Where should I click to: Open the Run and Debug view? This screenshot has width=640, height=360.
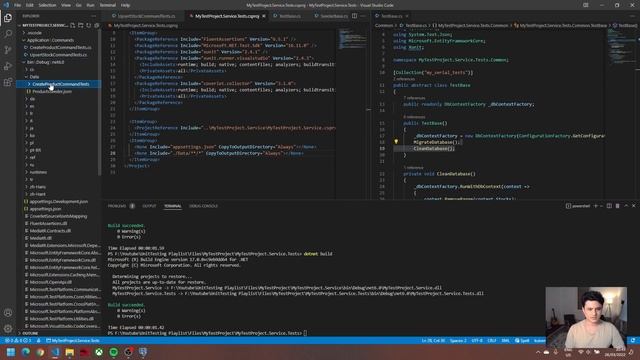pos(8,66)
